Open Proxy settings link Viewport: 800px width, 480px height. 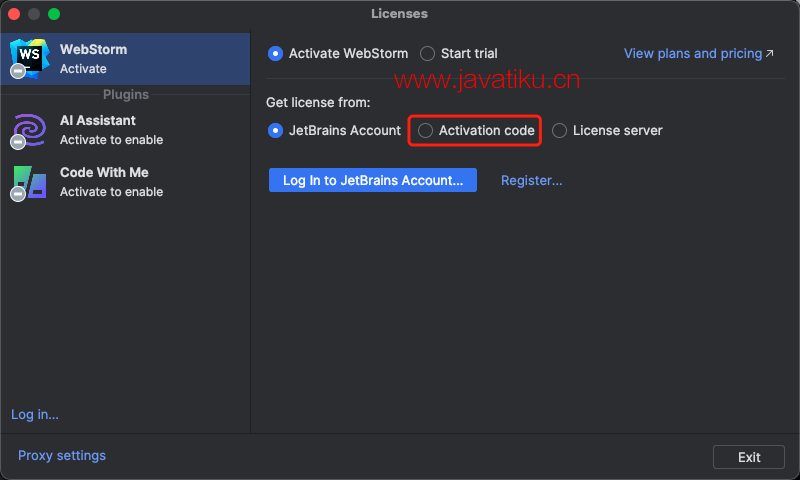pyautogui.click(x=62, y=456)
